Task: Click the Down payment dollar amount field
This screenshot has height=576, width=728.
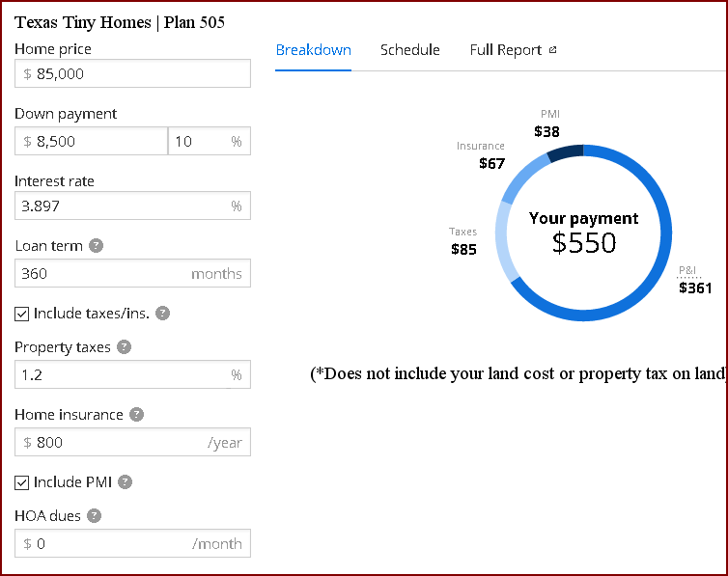Action: [x=91, y=141]
